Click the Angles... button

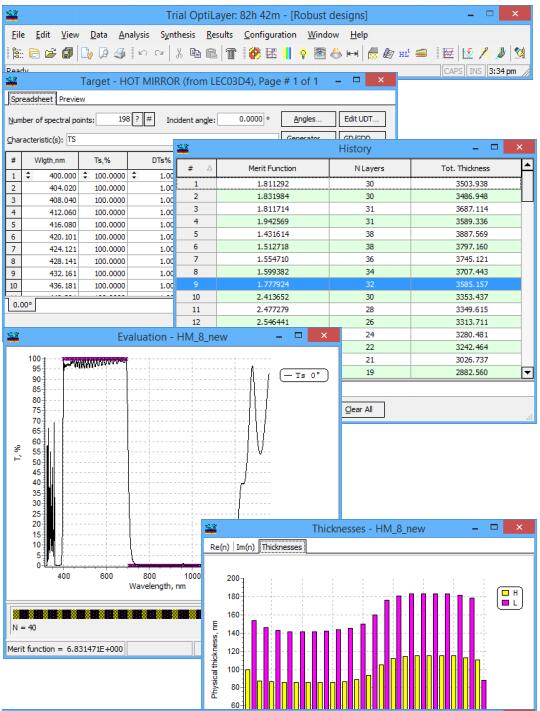(x=308, y=119)
